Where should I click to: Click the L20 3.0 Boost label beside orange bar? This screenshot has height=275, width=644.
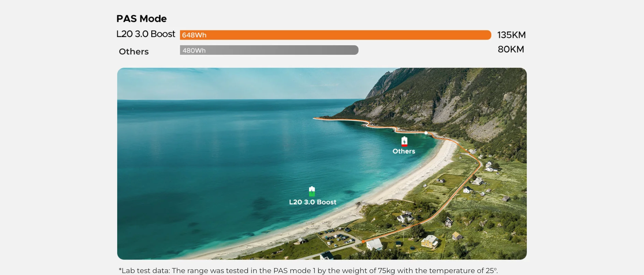[146, 34]
